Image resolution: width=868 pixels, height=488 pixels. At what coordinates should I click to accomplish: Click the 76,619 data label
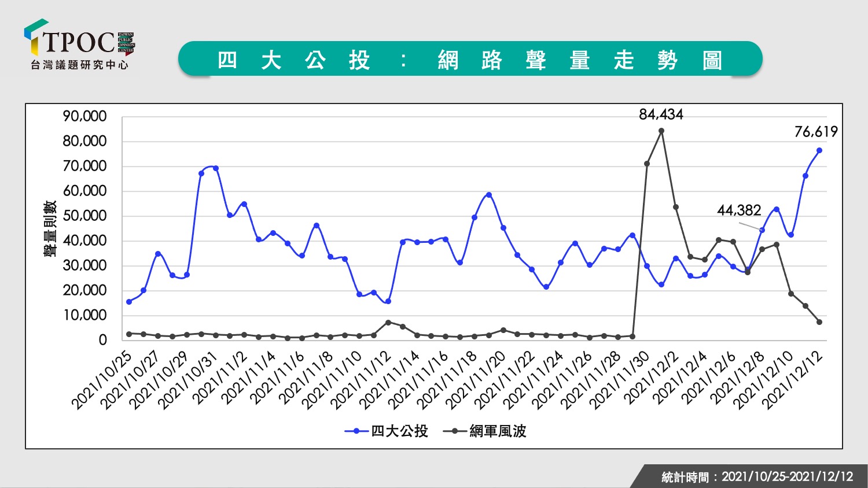point(816,132)
